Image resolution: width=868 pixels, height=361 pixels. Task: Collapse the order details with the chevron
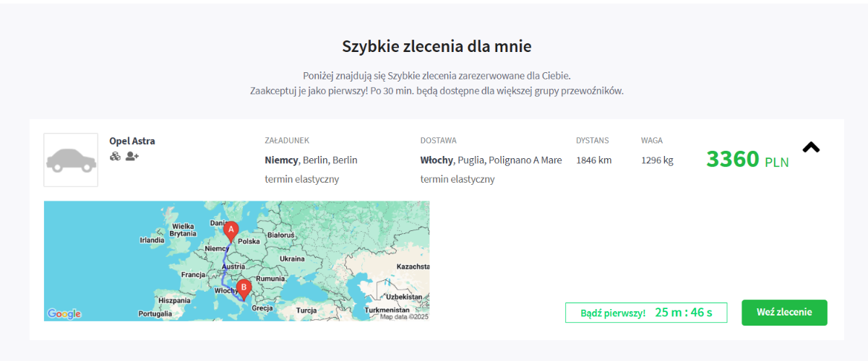(811, 147)
